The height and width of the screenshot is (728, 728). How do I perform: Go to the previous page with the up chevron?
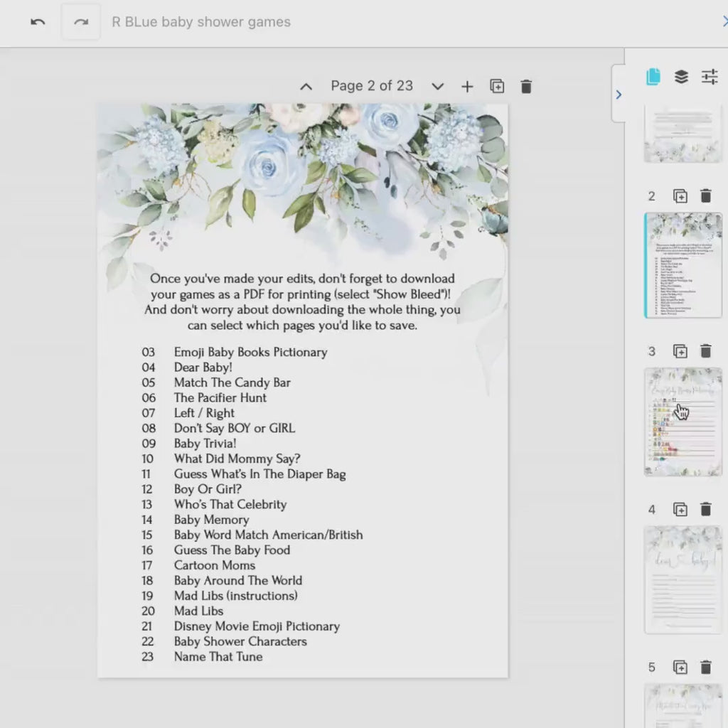[x=306, y=86]
